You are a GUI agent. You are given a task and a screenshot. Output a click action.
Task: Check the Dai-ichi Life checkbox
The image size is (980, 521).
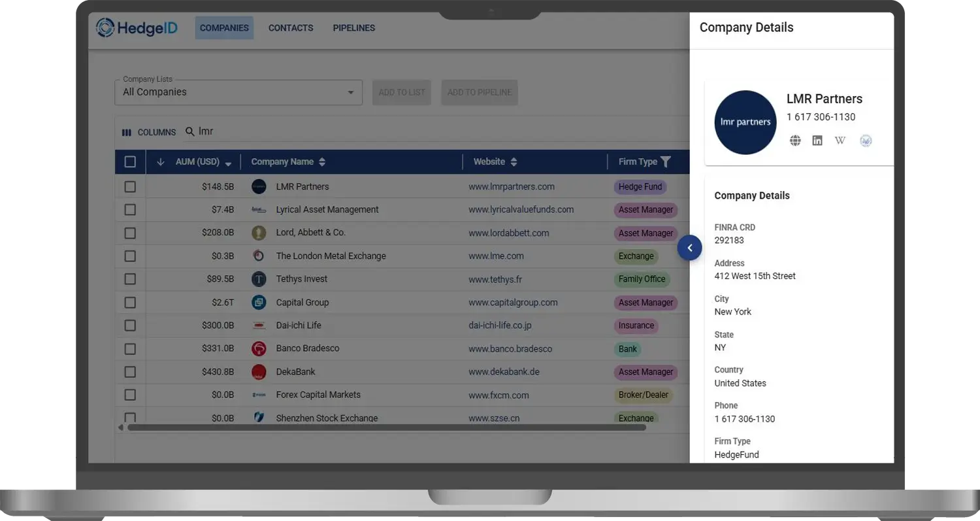pyautogui.click(x=130, y=326)
